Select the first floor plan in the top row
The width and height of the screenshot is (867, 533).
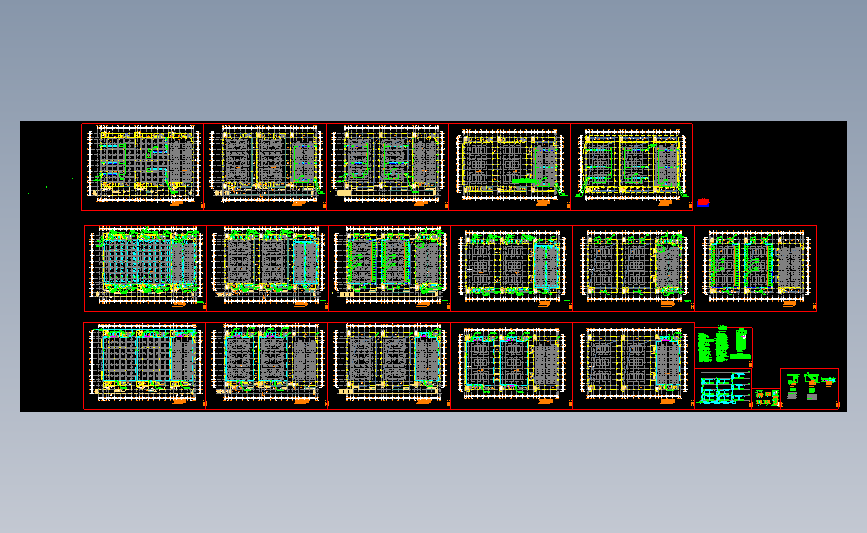(x=143, y=167)
